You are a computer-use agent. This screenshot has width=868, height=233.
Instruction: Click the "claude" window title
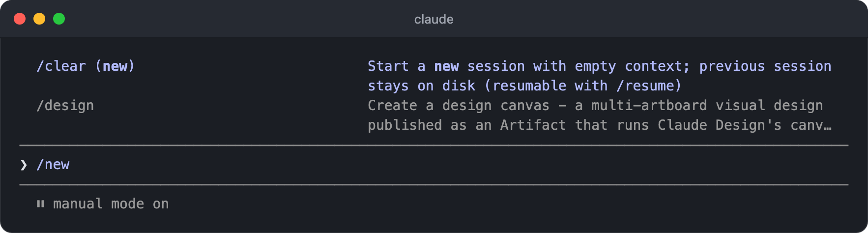434,19
